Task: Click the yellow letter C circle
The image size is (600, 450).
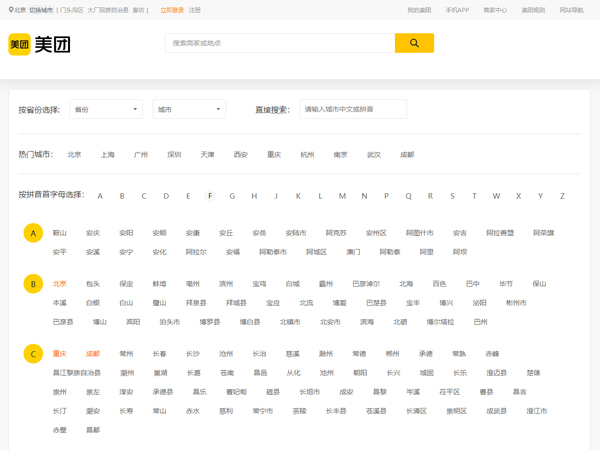Action: coord(33,354)
